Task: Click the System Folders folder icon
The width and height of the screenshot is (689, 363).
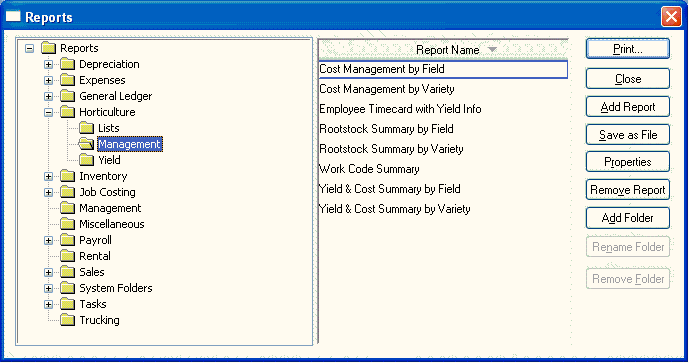Action: click(67, 288)
